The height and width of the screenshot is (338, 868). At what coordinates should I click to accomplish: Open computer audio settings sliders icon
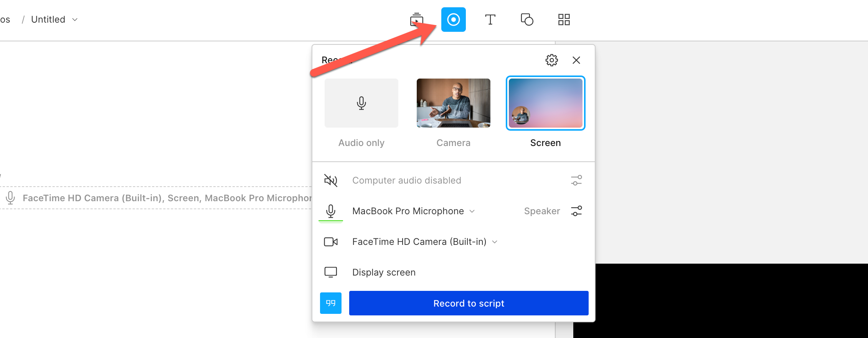pos(576,180)
